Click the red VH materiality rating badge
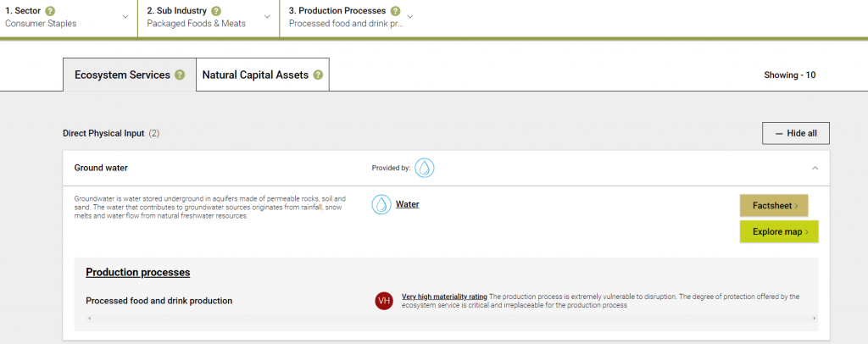 point(384,301)
